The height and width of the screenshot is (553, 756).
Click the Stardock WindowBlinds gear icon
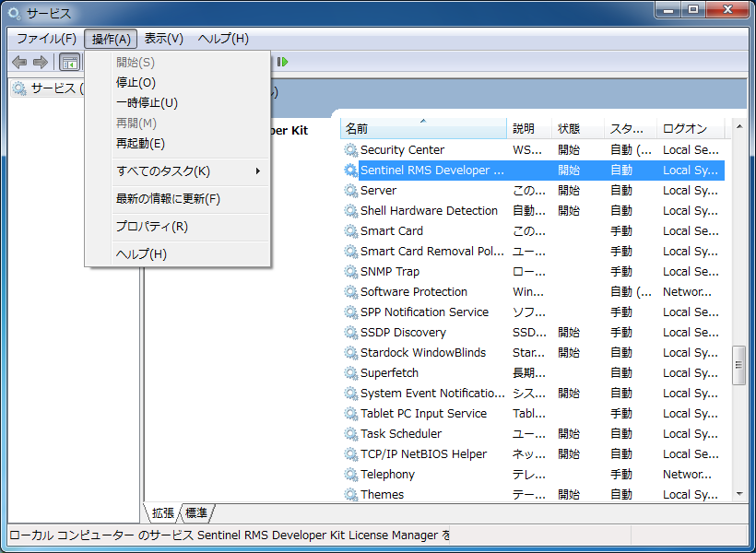350,352
